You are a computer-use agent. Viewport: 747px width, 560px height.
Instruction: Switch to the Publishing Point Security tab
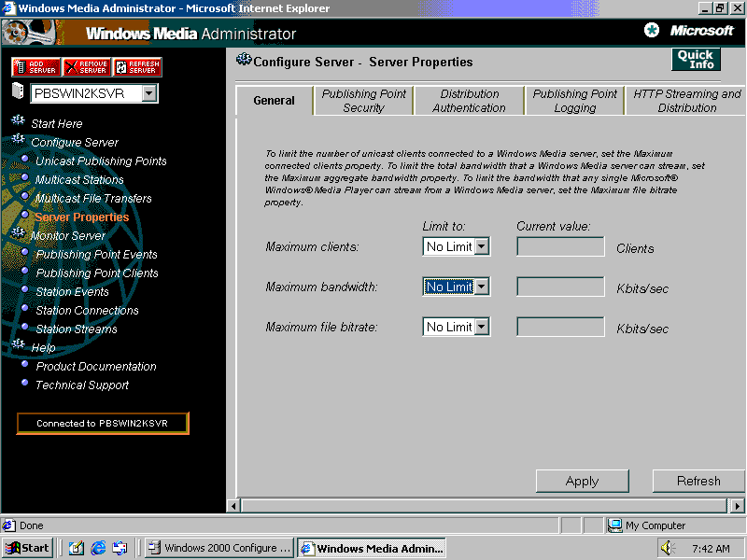364,101
